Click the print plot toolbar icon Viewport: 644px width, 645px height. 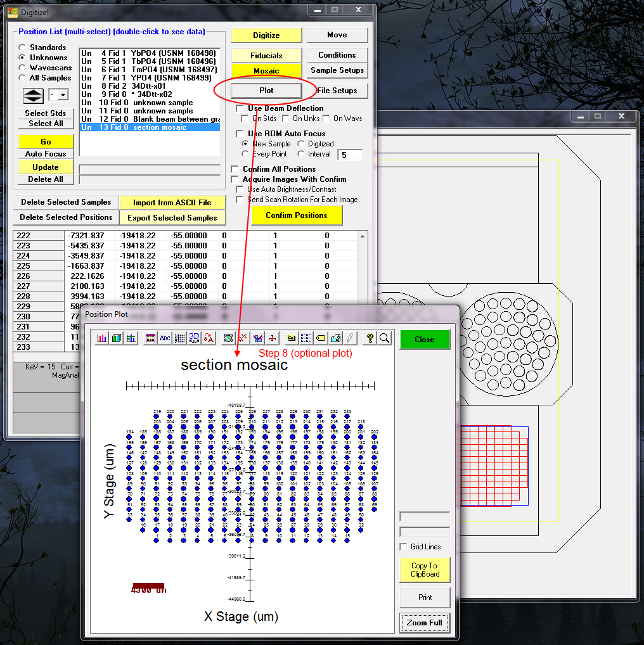[336, 338]
